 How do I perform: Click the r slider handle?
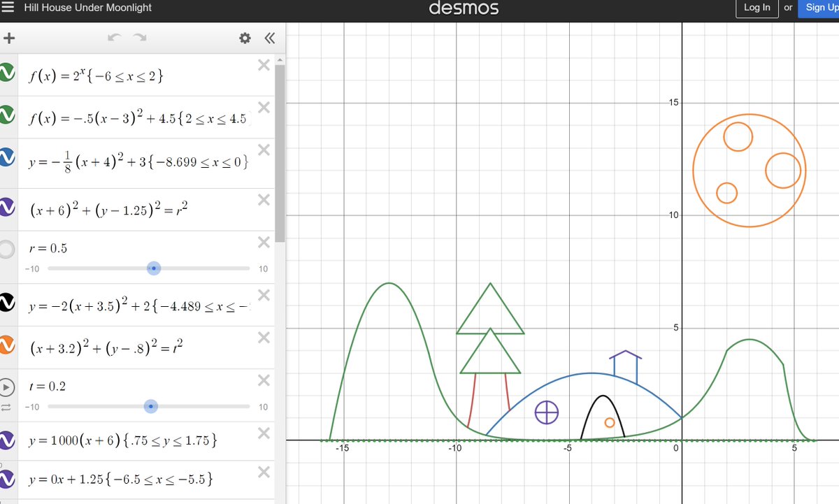[154, 268]
